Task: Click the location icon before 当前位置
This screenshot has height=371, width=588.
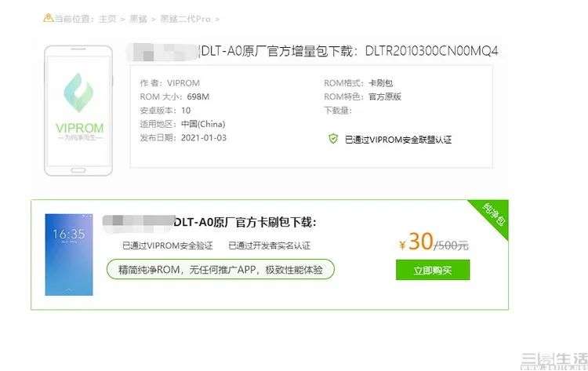Action: (49, 18)
